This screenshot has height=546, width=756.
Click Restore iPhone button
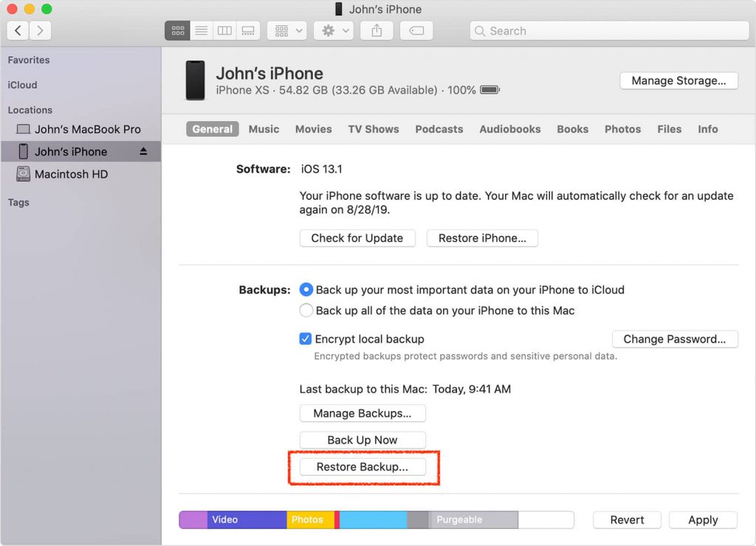(x=482, y=238)
